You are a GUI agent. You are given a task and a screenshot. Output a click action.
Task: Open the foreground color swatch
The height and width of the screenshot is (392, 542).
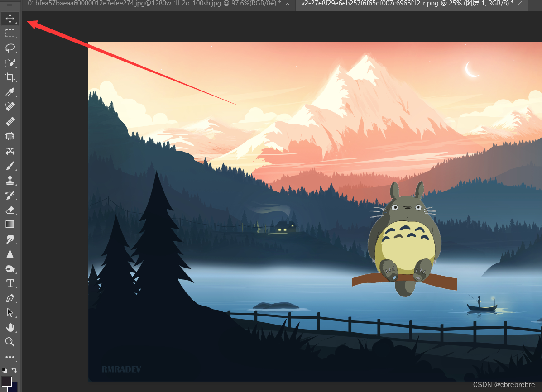point(7,382)
